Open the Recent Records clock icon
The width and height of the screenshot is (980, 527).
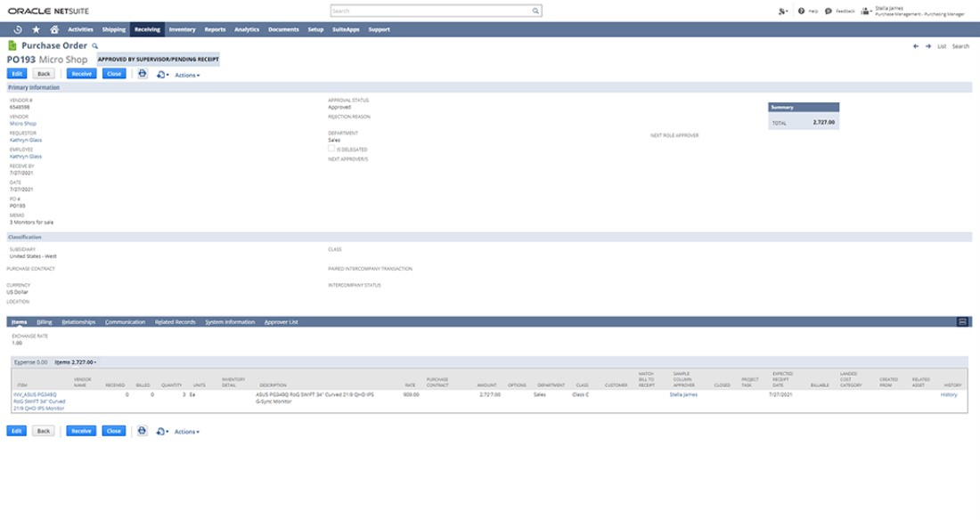tap(18, 29)
